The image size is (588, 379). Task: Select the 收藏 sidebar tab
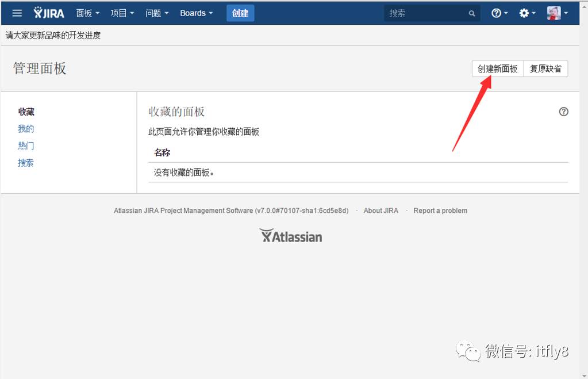click(26, 112)
